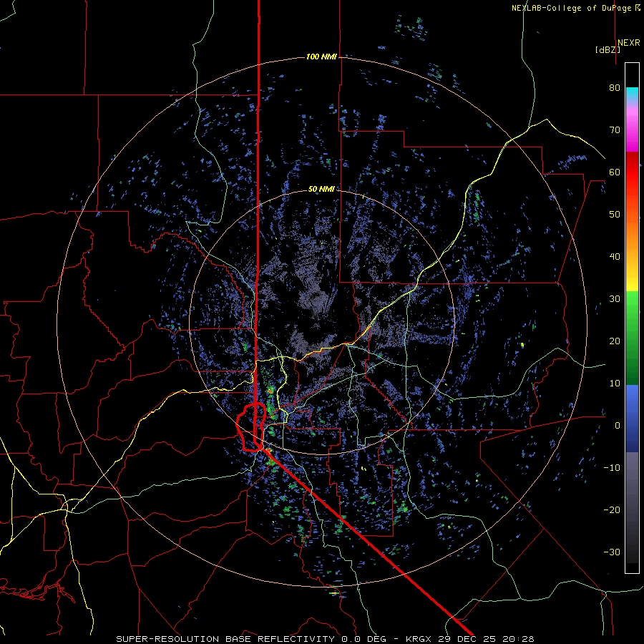
Task: Click the blue band on the color bar
Action: click(x=632, y=418)
